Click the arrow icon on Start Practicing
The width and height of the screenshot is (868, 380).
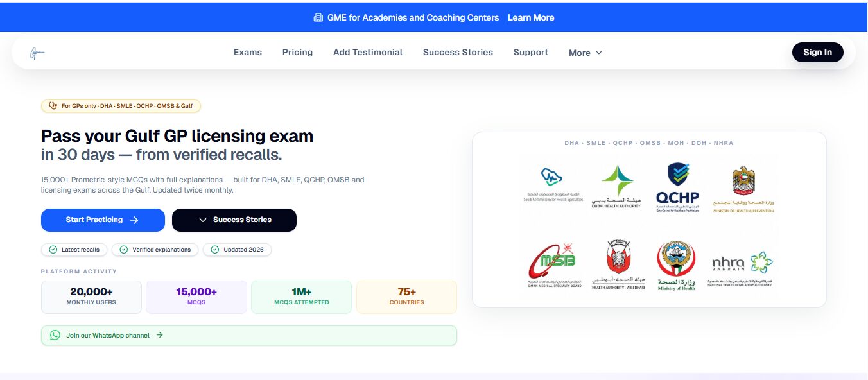pyautogui.click(x=134, y=220)
